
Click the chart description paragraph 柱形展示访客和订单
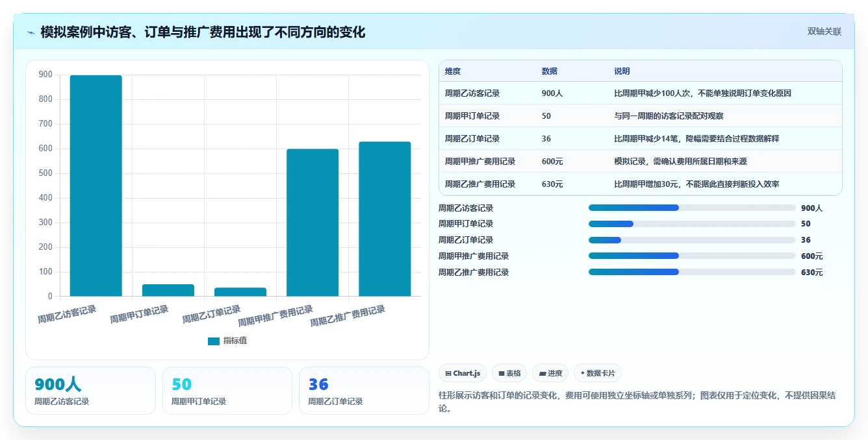[637, 402]
